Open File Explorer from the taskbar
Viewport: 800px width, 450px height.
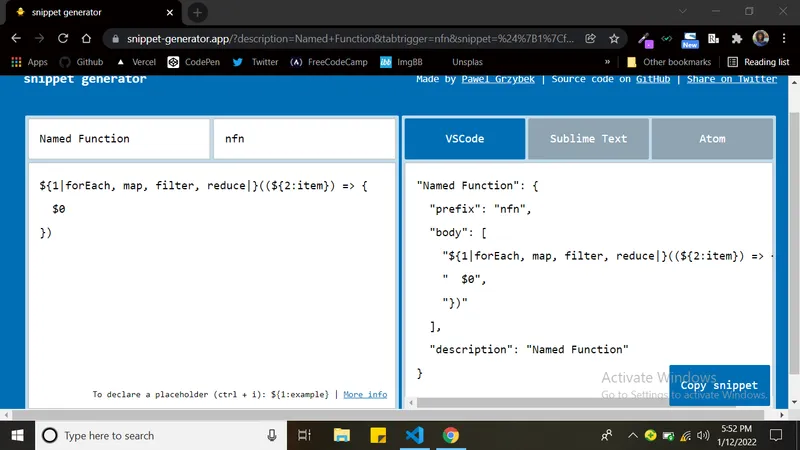coord(341,436)
